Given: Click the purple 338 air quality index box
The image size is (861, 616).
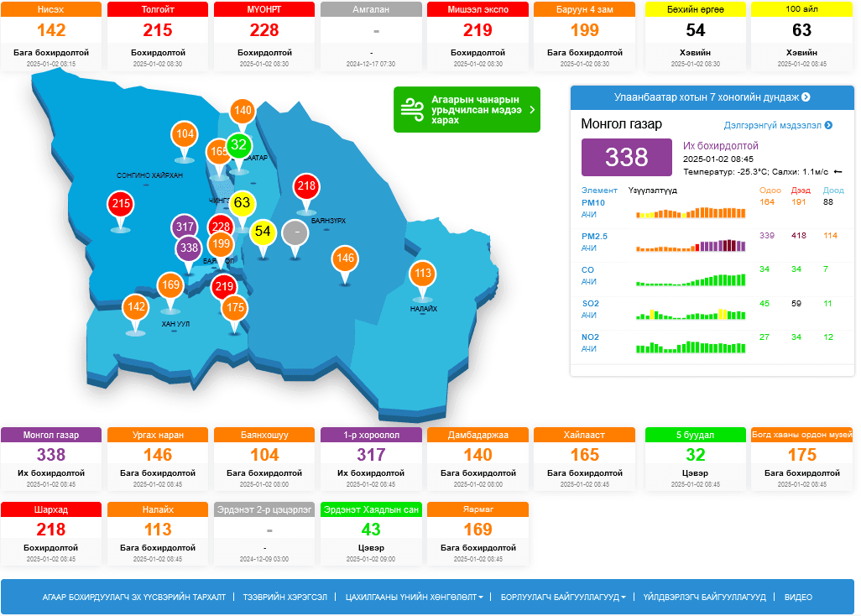Looking at the screenshot, I should tap(627, 157).
